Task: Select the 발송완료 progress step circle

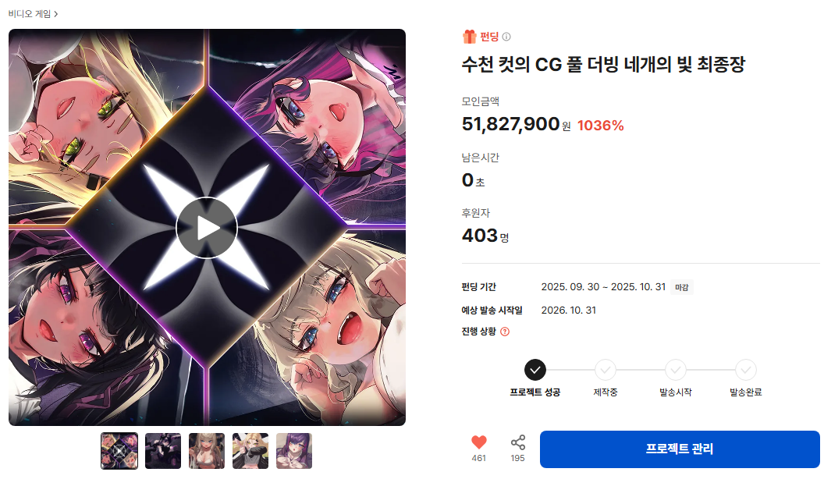Action: coord(746,370)
